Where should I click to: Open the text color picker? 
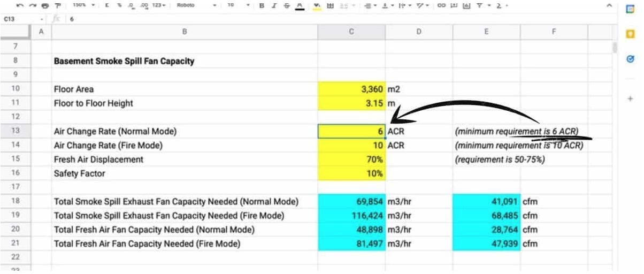tap(300, 5)
